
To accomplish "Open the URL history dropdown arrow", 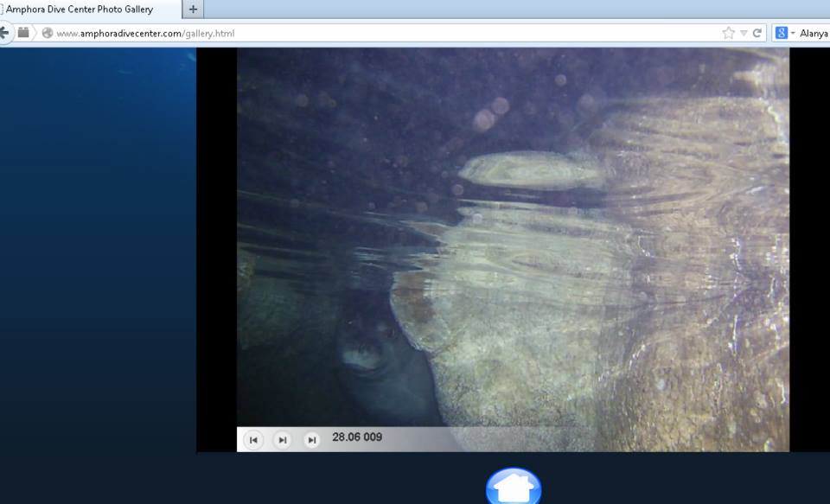I will (x=744, y=33).
